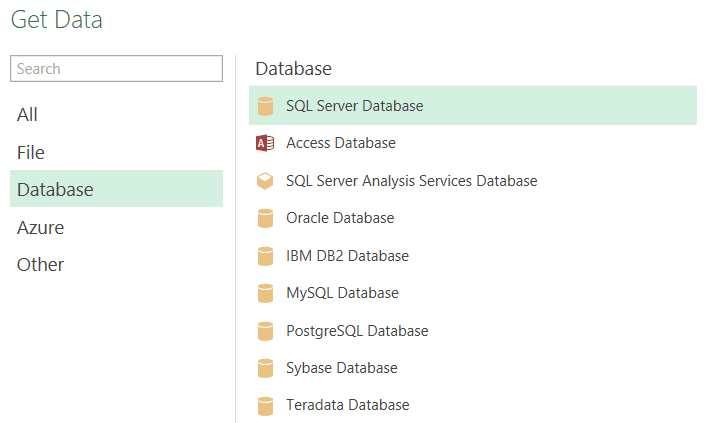
Task: Click the PostgreSQL Database cylinder icon
Action: (265, 331)
